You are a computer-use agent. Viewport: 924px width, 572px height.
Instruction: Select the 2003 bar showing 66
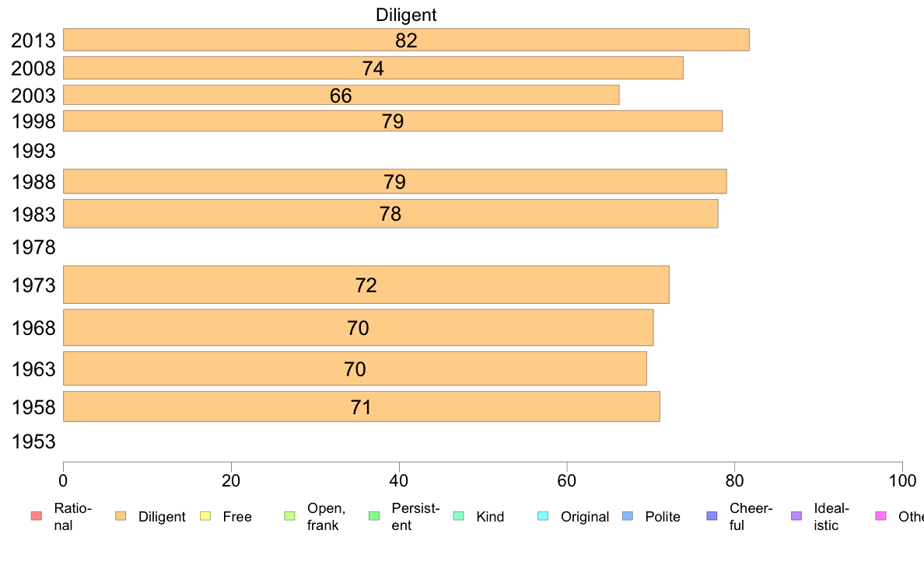341,95
